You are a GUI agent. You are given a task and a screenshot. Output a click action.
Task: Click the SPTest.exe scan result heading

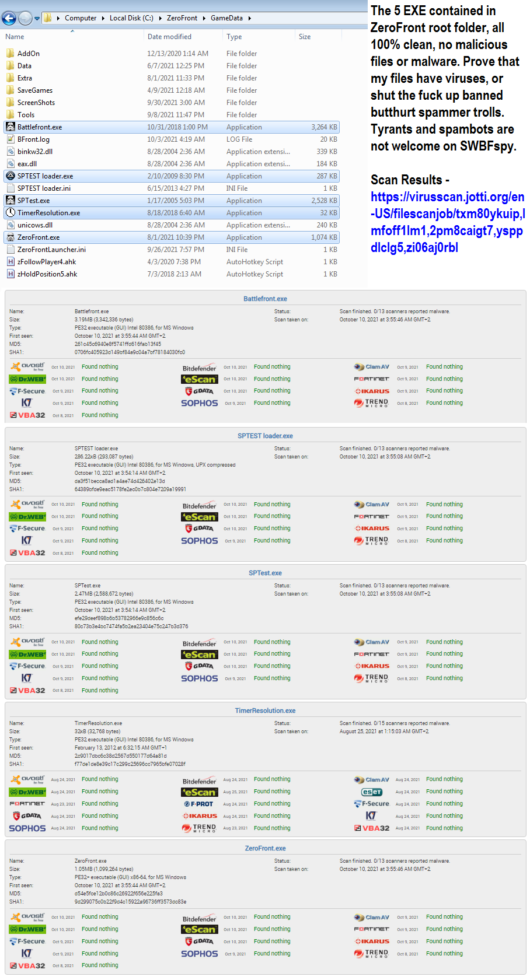265,573
